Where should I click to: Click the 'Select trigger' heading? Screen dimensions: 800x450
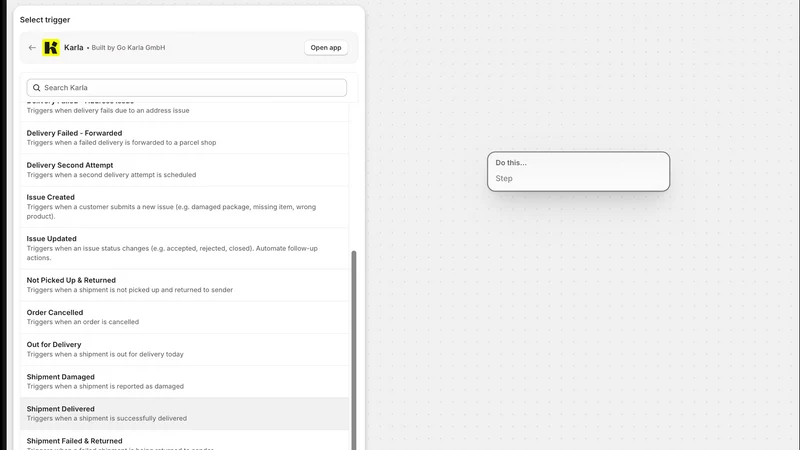click(x=45, y=20)
